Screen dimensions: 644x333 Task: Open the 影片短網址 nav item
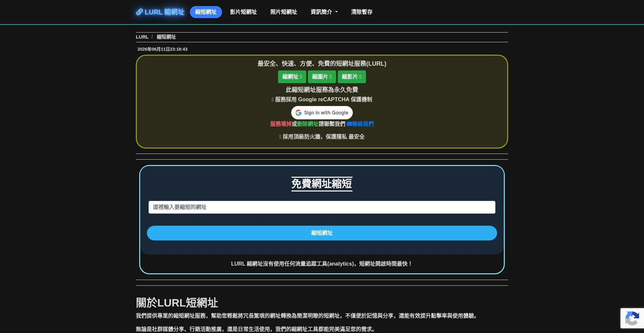[x=244, y=12]
